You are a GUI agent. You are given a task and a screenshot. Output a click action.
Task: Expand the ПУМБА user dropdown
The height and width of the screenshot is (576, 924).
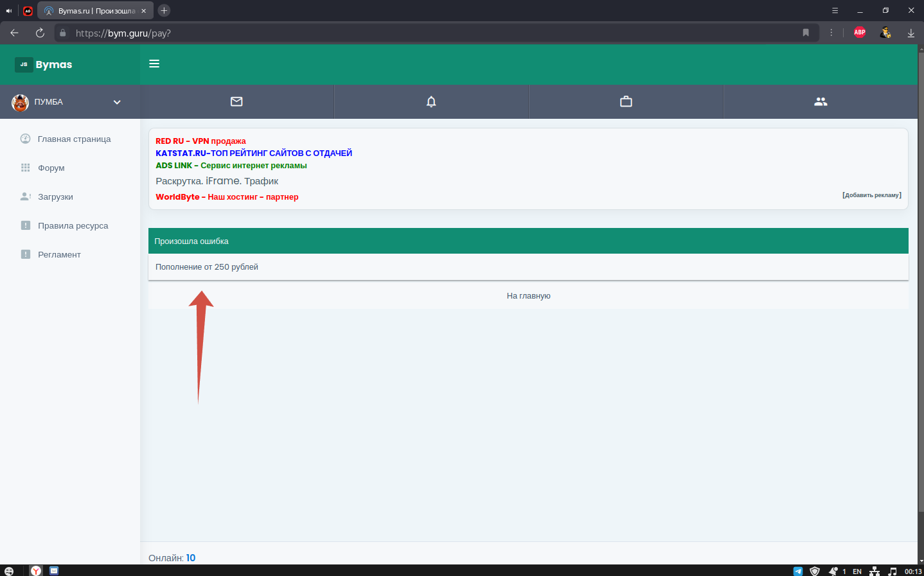point(117,102)
